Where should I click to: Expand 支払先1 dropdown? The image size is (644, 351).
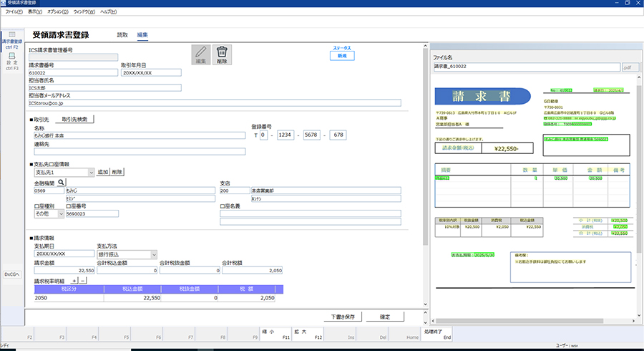pos(91,173)
